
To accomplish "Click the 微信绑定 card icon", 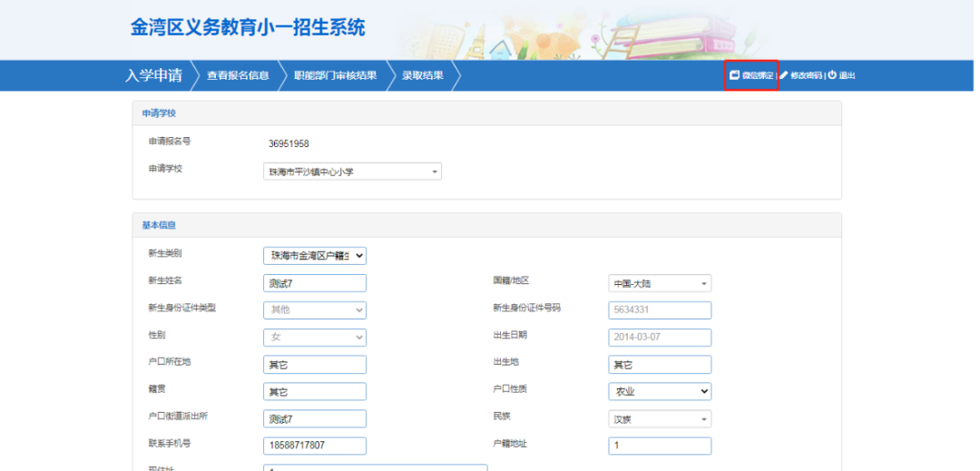I will tap(735, 75).
